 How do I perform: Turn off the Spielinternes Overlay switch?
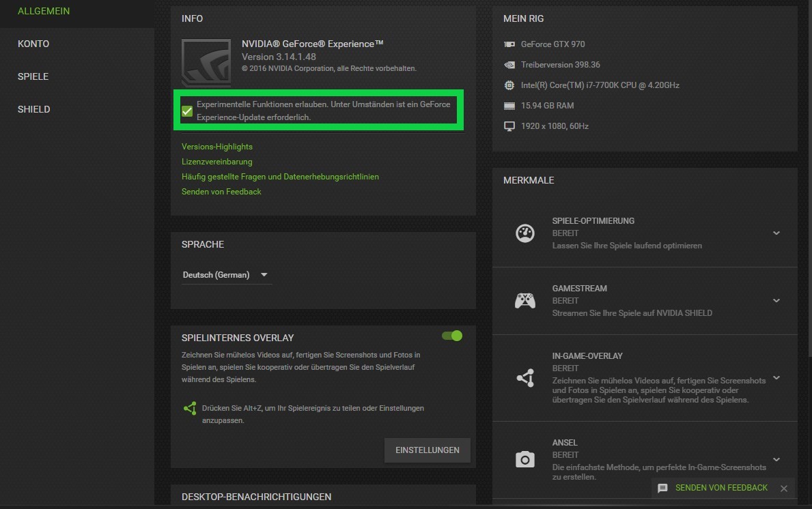tap(452, 336)
